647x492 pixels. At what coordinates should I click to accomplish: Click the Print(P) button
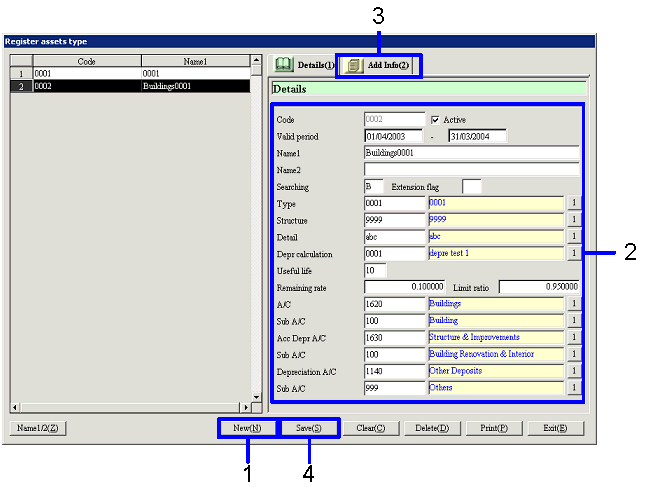click(x=494, y=428)
